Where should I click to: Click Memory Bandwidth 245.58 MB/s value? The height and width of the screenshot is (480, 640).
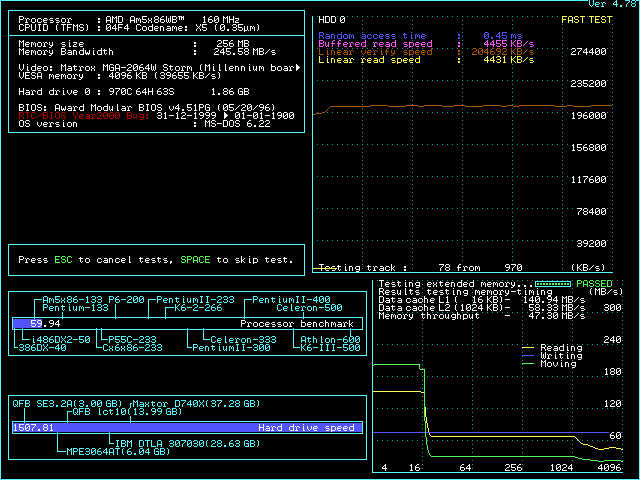click(244, 52)
